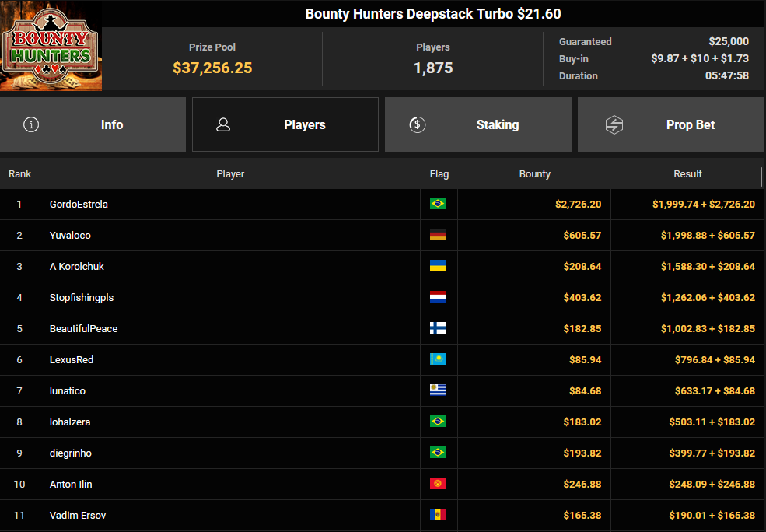Click the Players tab person icon
Image resolution: width=766 pixels, height=532 pixels.
coord(223,124)
